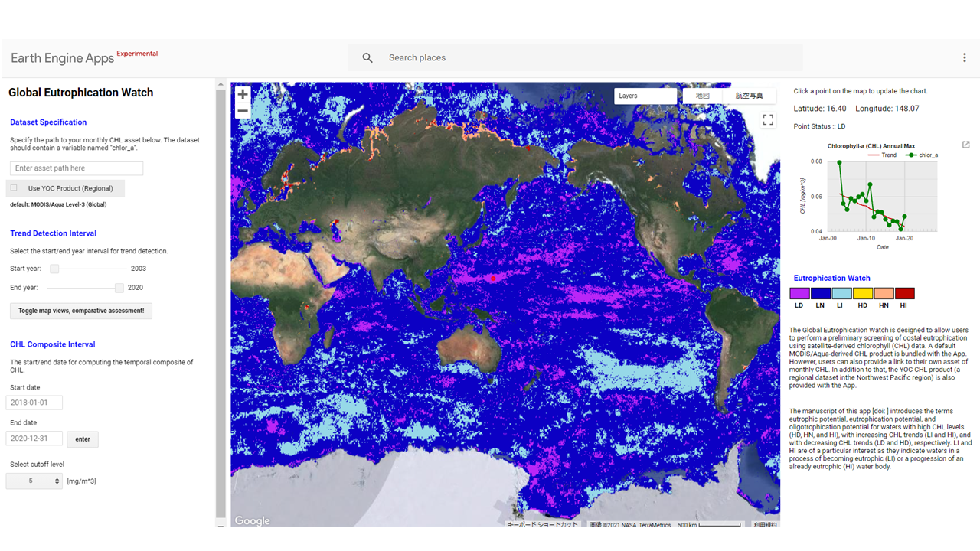Click the enter button beside End date
980x551 pixels.
click(83, 439)
